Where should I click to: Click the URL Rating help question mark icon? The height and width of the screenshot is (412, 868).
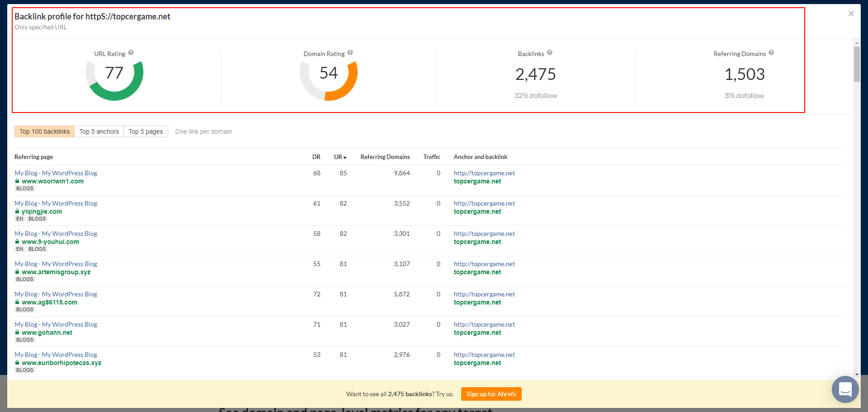coord(131,53)
